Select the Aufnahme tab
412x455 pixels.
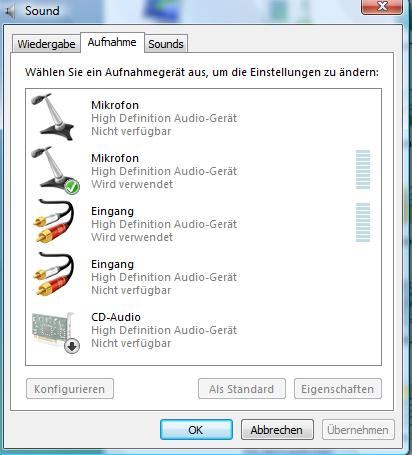pyautogui.click(x=112, y=42)
